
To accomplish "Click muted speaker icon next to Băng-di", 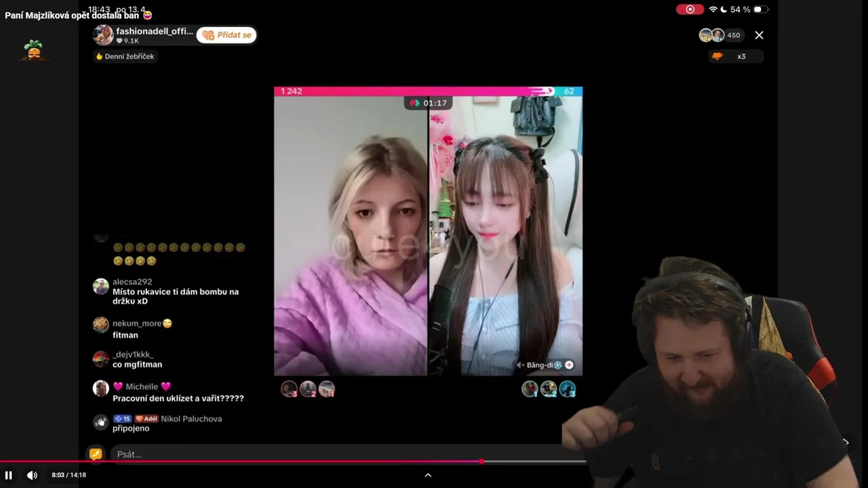I will [520, 365].
